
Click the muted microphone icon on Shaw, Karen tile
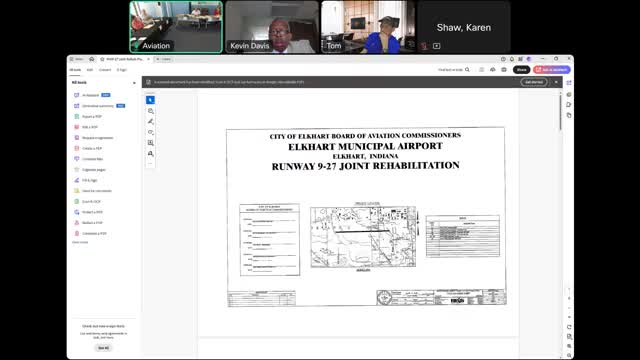click(x=424, y=46)
